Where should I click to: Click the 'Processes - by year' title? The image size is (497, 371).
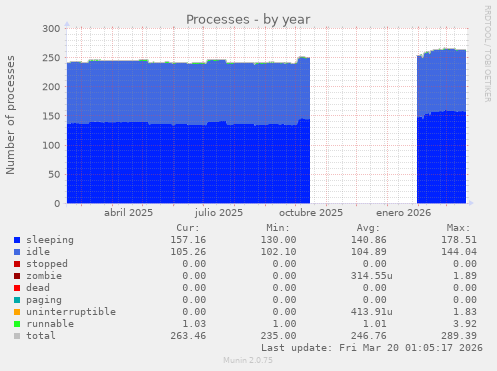[248, 20]
